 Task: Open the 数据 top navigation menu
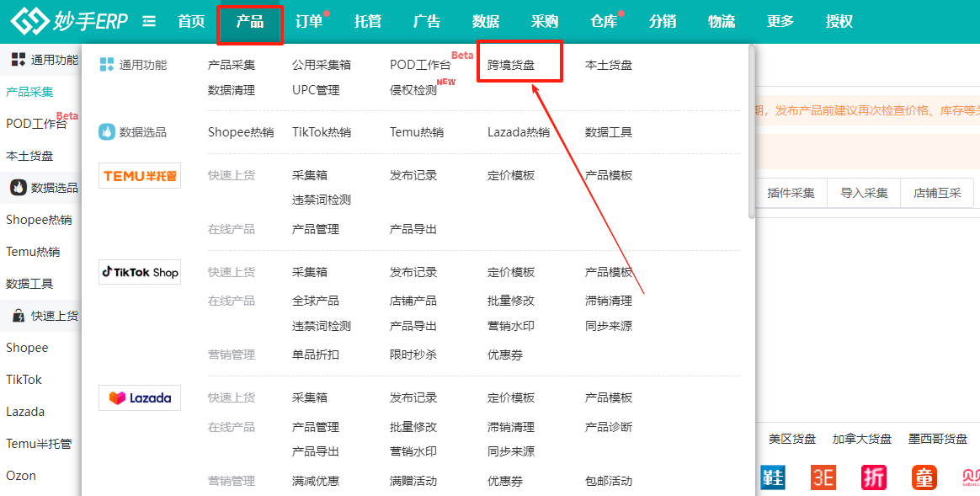point(486,21)
